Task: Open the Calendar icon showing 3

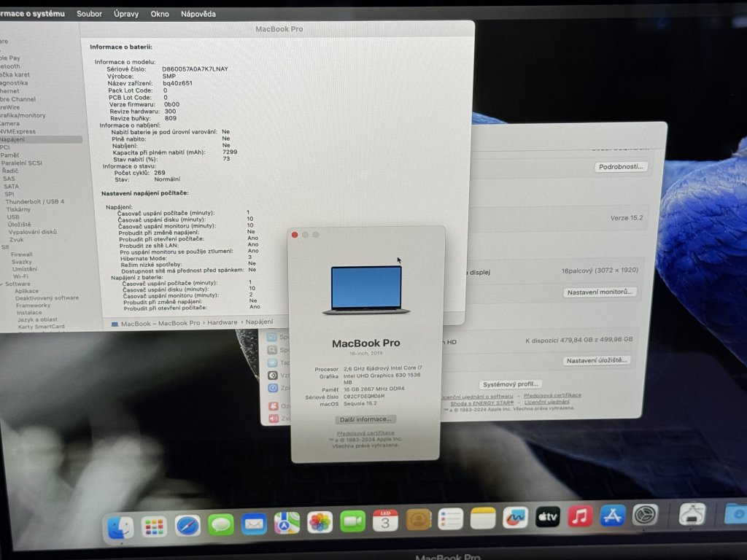Action: [385, 521]
